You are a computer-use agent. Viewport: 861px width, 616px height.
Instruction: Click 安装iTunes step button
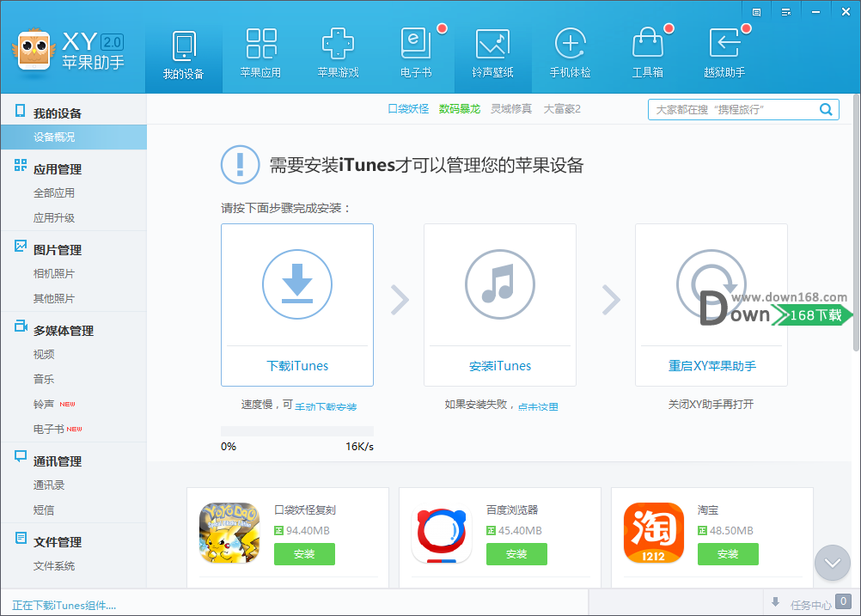tap(500, 366)
